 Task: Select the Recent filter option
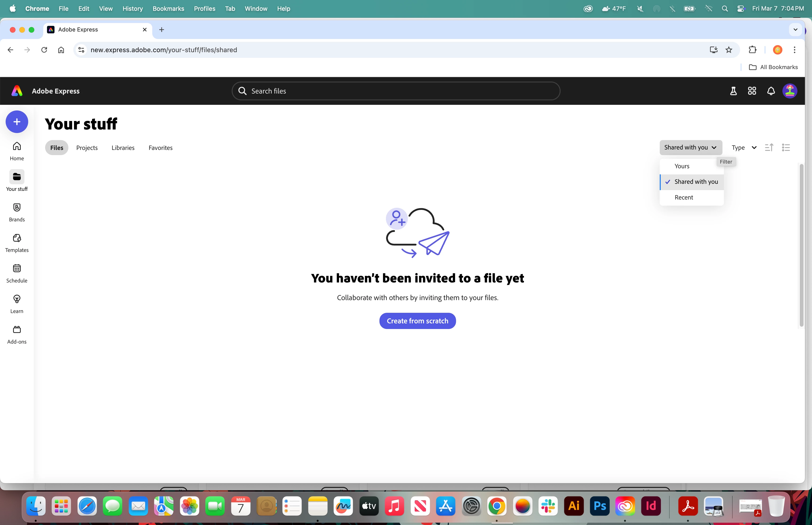683,197
